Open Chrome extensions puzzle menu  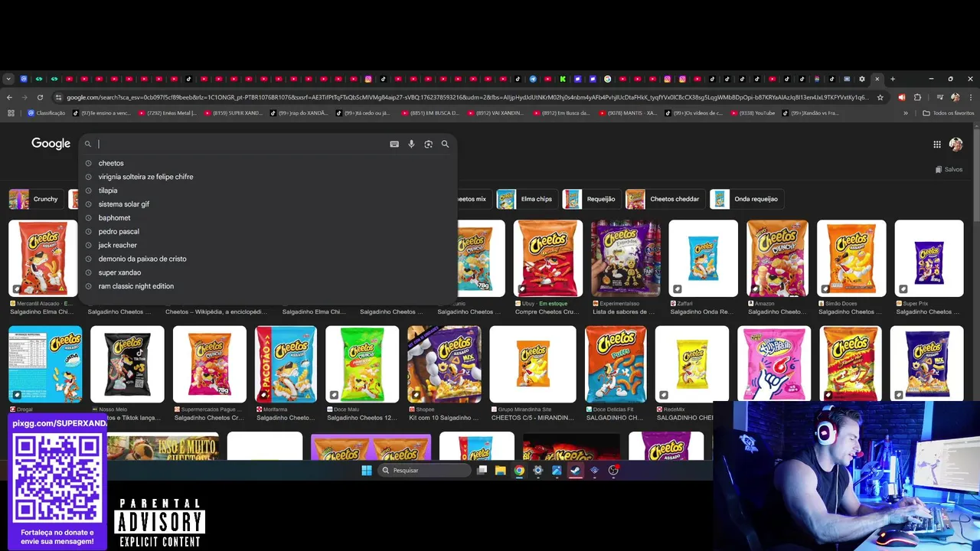tap(917, 97)
